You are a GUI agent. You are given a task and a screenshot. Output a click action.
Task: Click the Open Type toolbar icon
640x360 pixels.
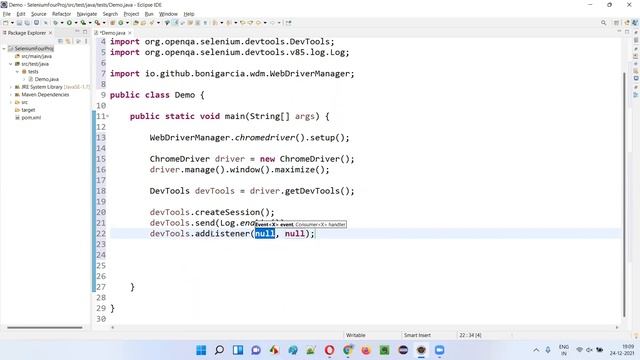point(136,23)
